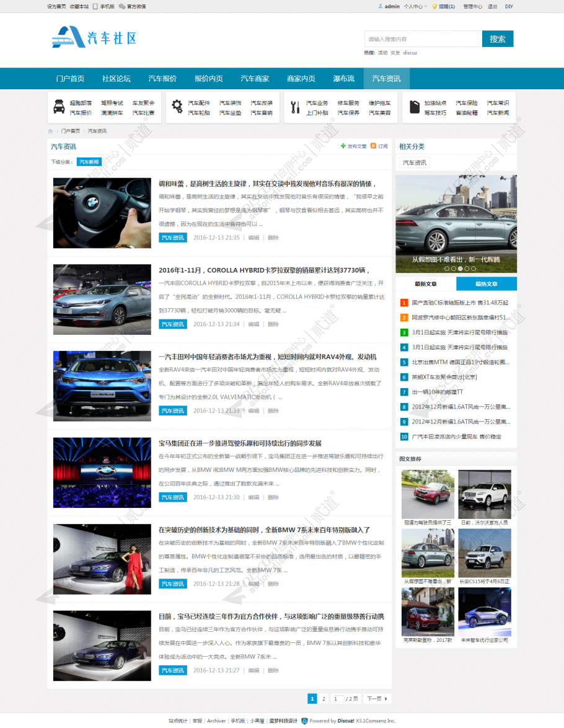Click the user avatar icon beside admin
The image size is (564, 728).
coord(381,6)
